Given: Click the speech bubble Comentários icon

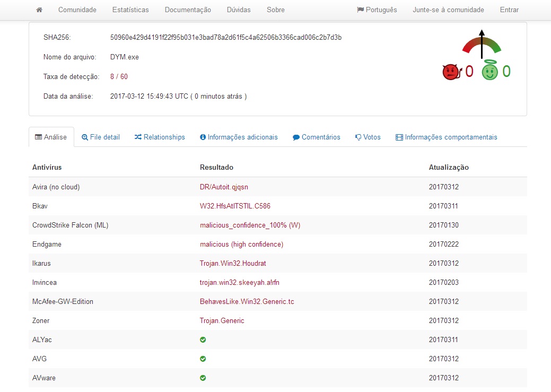Looking at the screenshot, I should pos(296,137).
